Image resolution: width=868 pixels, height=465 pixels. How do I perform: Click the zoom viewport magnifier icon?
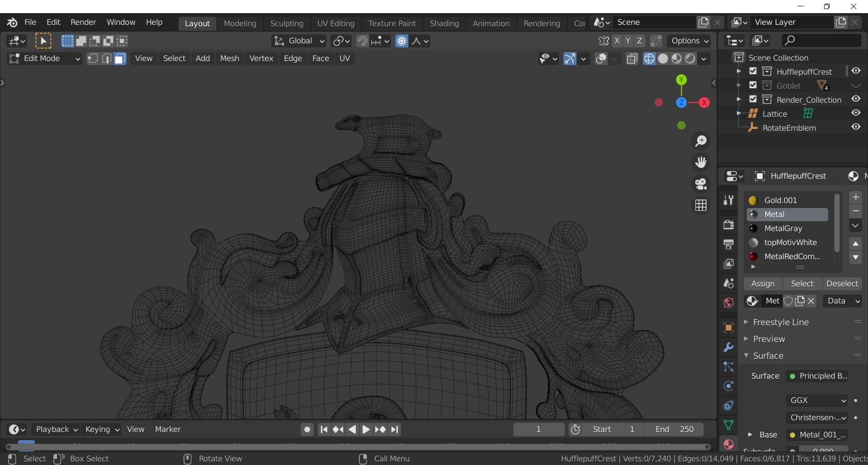tap(701, 141)
